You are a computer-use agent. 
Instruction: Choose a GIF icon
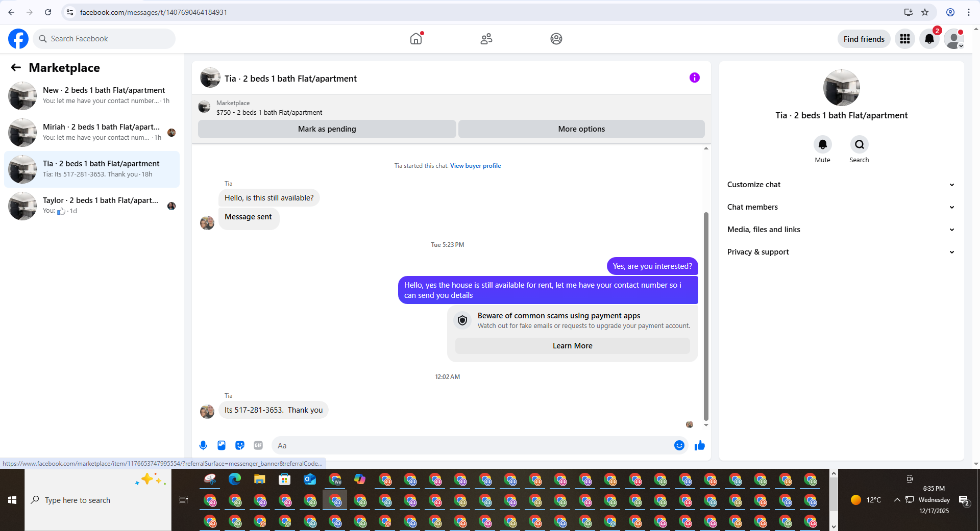pos(258,445)
